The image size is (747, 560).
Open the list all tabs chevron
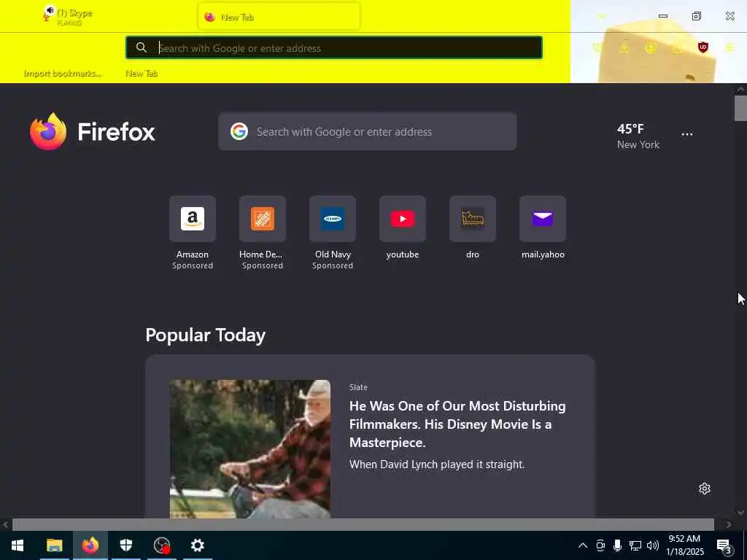(602, 17)
